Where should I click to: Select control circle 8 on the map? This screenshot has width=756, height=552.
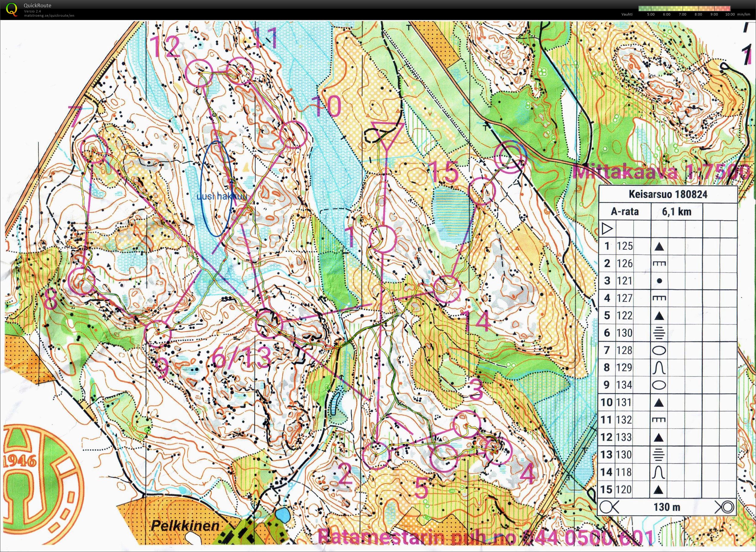[82, 281]
